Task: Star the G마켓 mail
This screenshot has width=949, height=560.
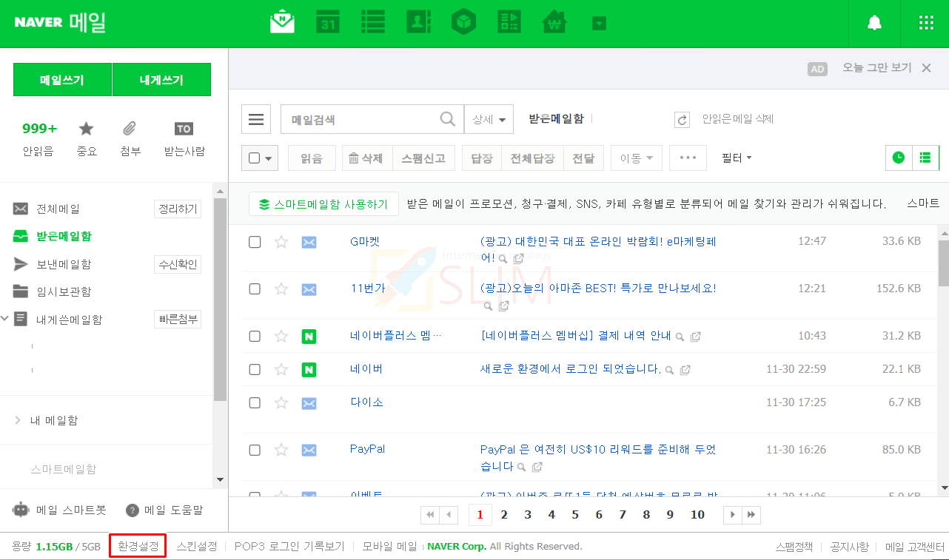Action: coord(281,242)
